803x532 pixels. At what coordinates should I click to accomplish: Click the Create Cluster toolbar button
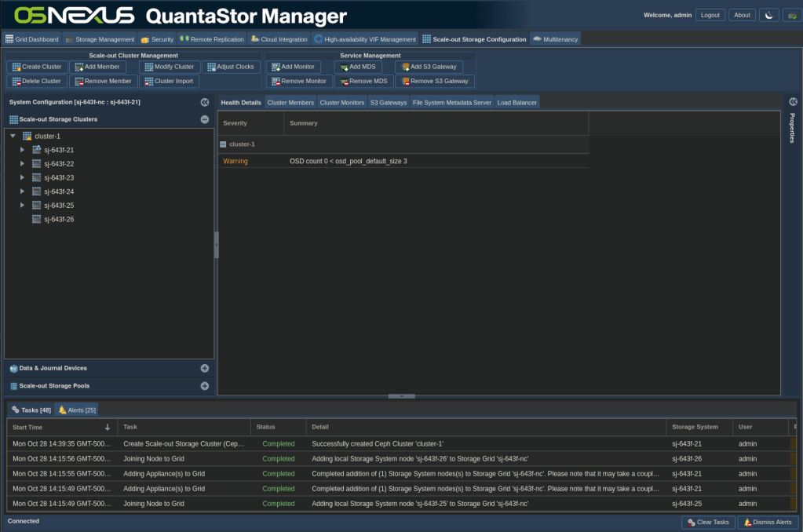coord(36,67)
